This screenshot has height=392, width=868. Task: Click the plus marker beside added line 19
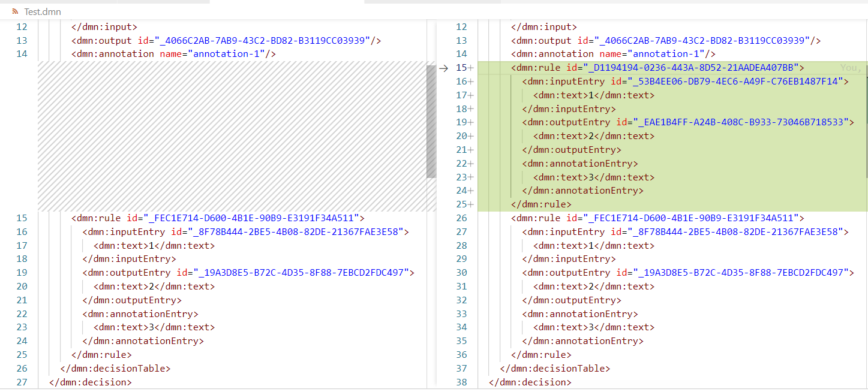click(471, 122)
